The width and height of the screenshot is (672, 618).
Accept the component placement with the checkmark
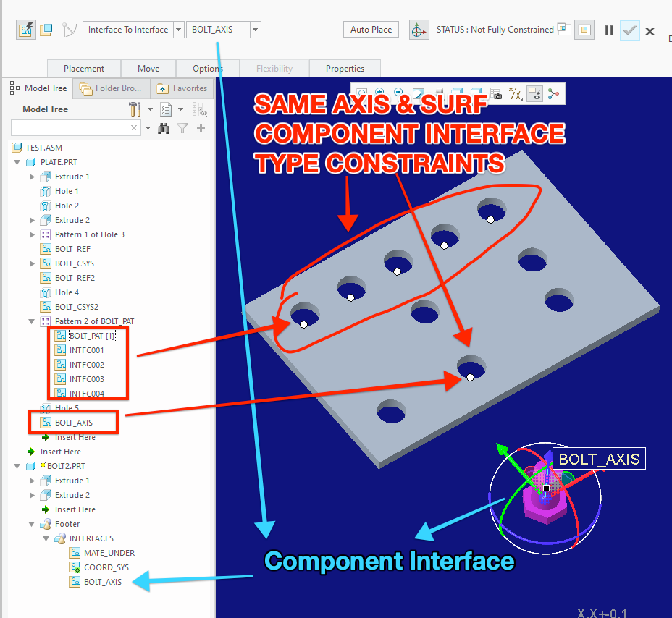click(x=629, y=30)
